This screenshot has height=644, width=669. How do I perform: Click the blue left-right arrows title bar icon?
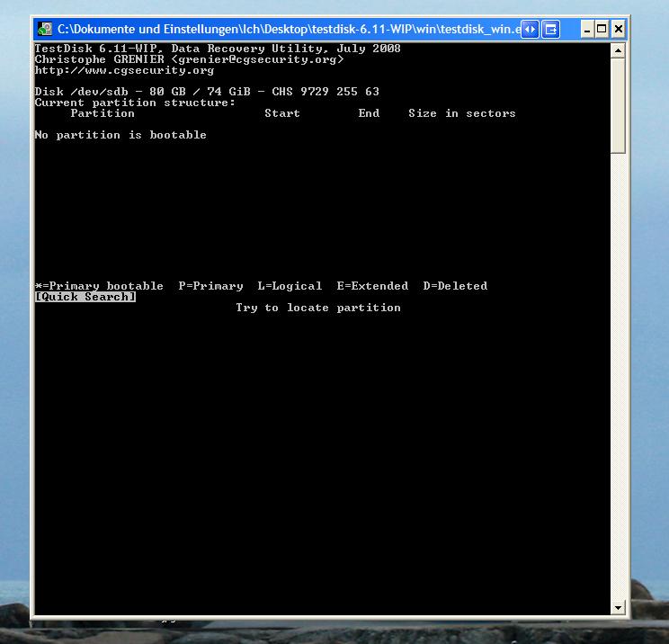(530, 30)
